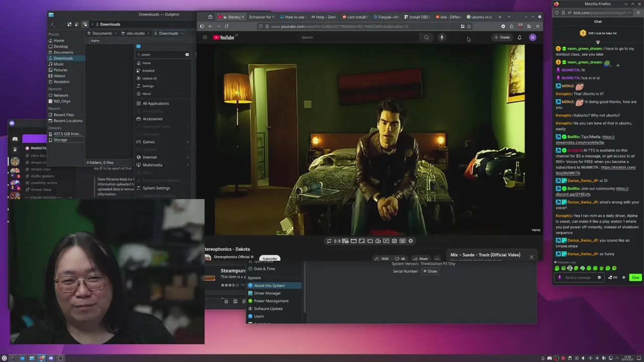Switch to the "Install OBS" tab
The width and height of the screenshot is (644, 362).
tap(417, 17)
